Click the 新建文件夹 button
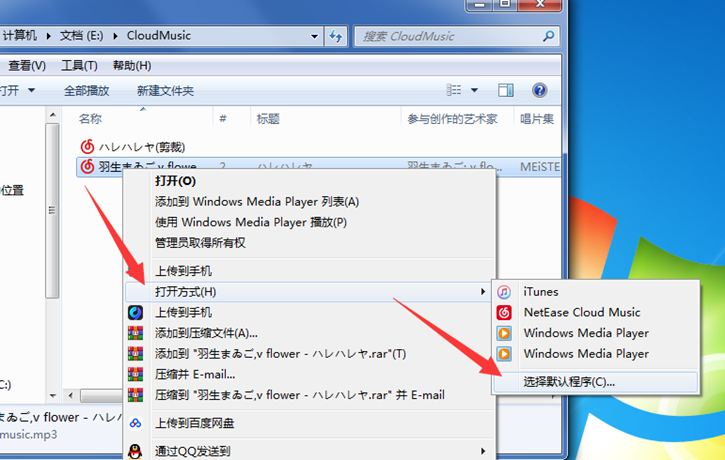 pos(165,91)
